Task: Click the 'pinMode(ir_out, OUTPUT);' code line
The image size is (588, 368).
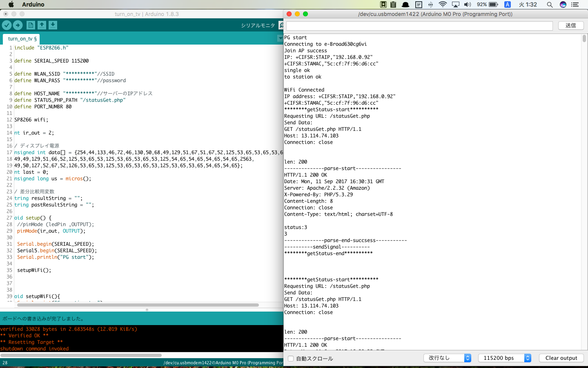Action: [x=51, y=231]
